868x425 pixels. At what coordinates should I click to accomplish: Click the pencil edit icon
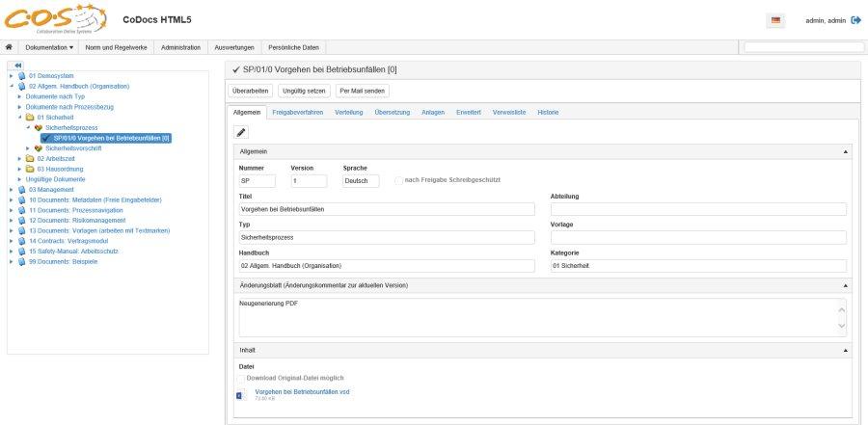coord(241,132)
